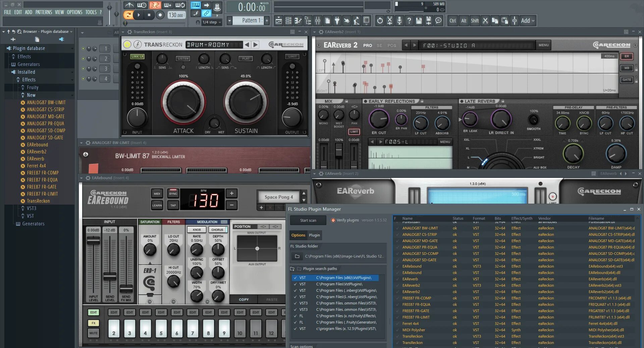Enable the Verify plugins radio option
The image size is (644, 348).
tap(333, 220)
